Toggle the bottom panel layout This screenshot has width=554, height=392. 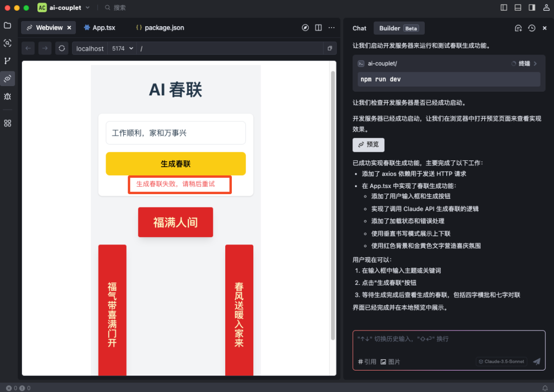(x=518, y=7)
